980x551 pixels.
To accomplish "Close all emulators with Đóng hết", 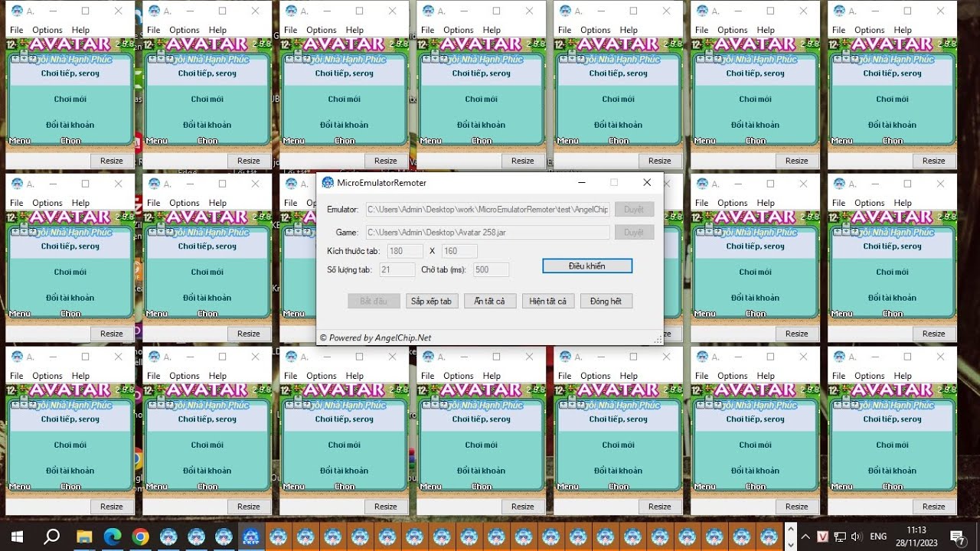I will click(606, 302).
